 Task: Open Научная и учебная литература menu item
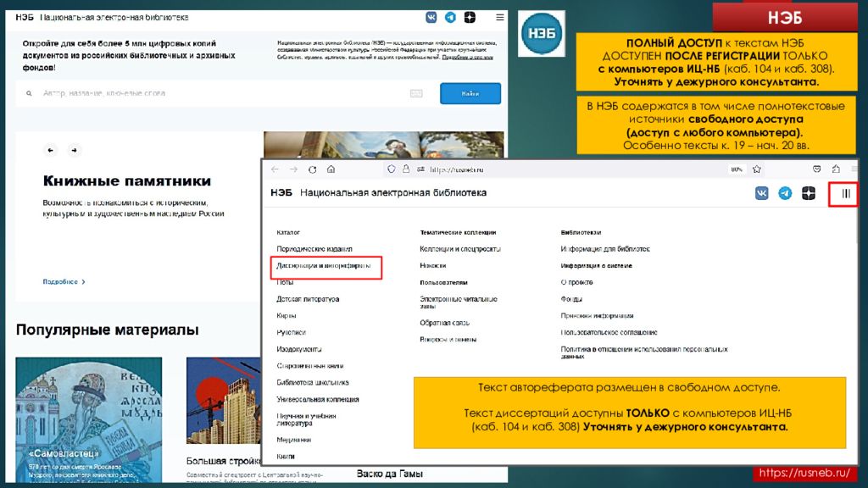pyautogui.click(x=306, y=419)
